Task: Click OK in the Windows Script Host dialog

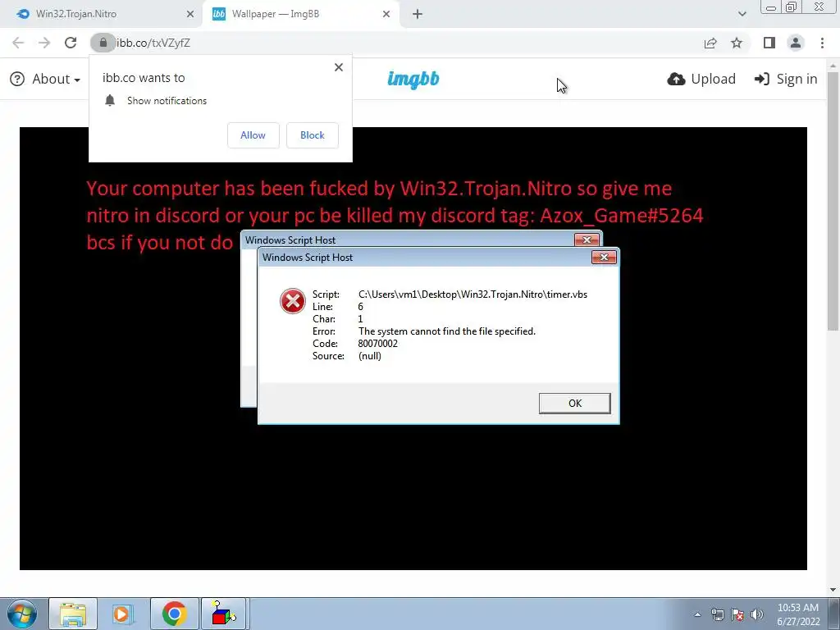Action: (x=574, y=404)
